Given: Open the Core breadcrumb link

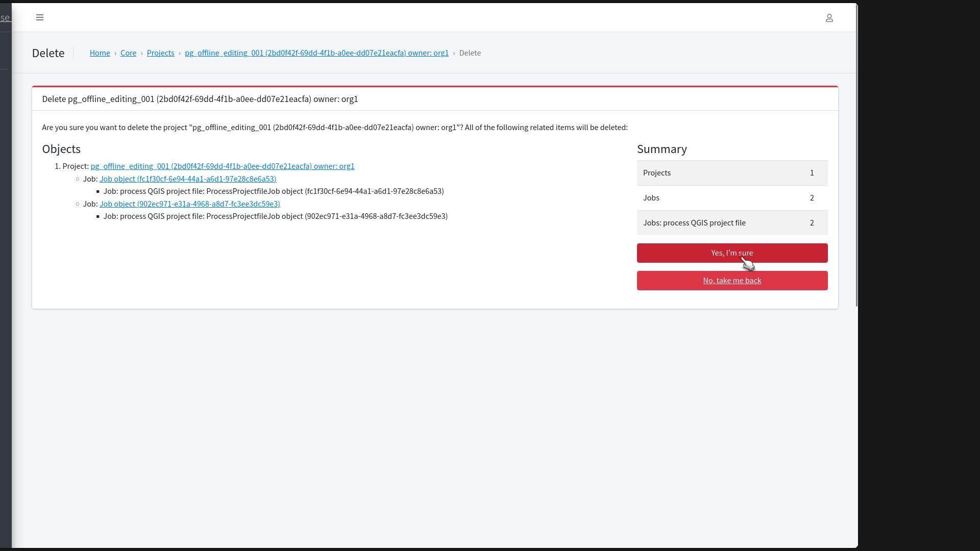Looking at the screenshot, I should click(128, 53).
